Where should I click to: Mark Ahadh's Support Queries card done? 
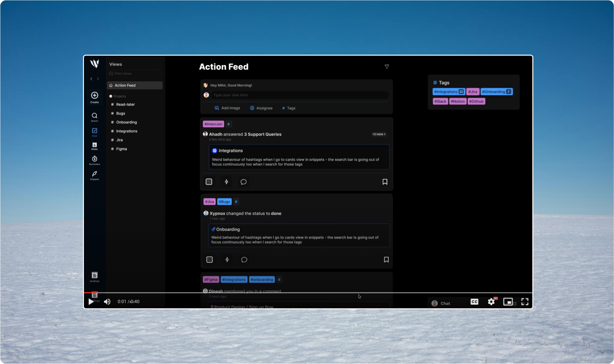tap(209, 182)
